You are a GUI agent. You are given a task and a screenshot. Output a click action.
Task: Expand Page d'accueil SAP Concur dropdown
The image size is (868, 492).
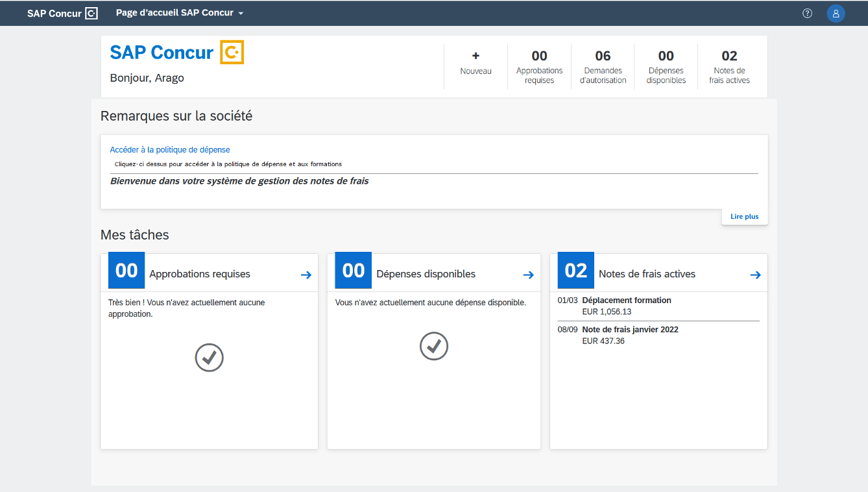click(180, 13)
